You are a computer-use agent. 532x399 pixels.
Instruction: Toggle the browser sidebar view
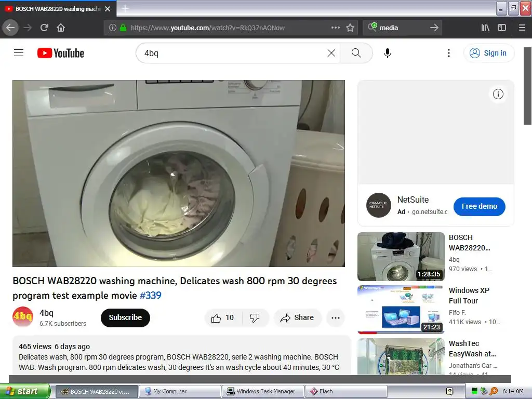[x=502, y=28]
